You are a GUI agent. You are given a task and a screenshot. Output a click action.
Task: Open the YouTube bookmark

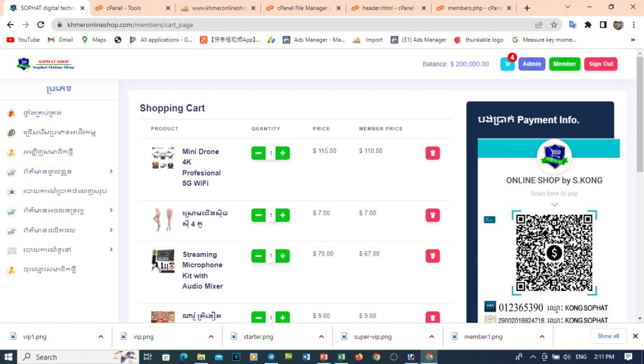[23, 40]
